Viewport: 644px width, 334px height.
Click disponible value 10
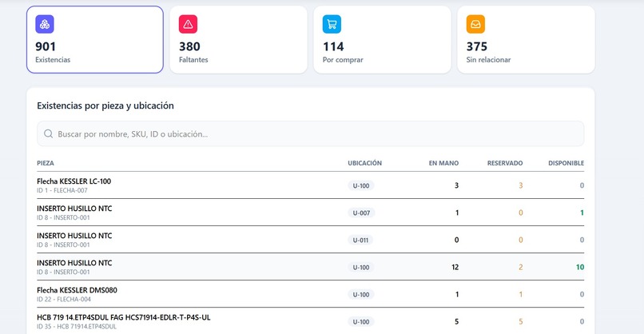point(580,267)
